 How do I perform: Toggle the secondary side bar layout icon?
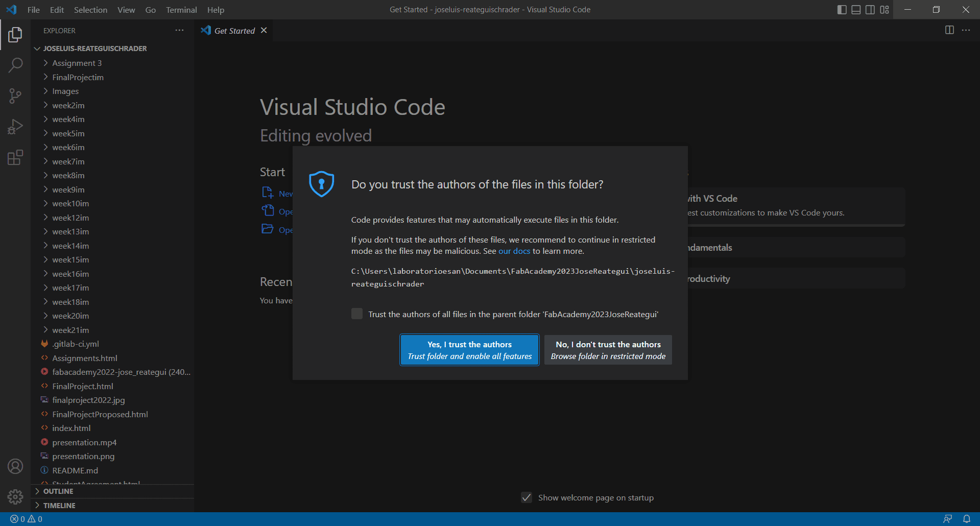[870, 10]
